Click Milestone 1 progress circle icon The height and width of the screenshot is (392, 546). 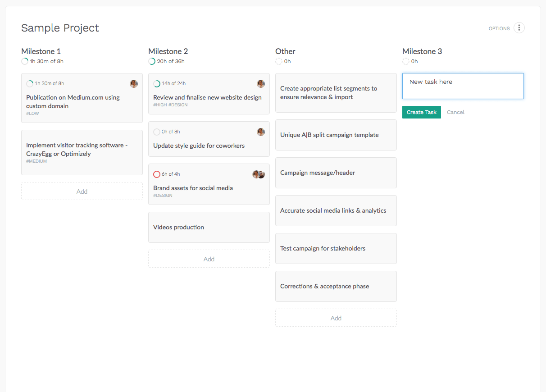point(25,61)
